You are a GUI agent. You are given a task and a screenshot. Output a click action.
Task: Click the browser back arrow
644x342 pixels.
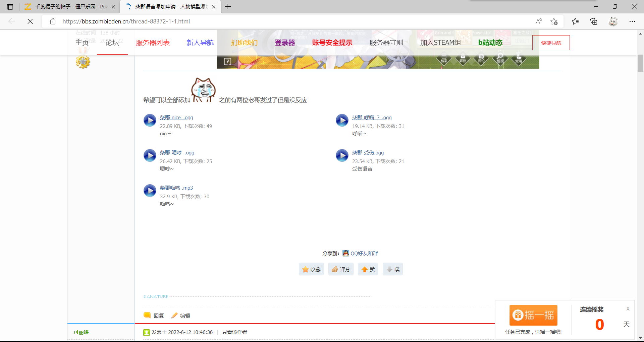(12, 21)
